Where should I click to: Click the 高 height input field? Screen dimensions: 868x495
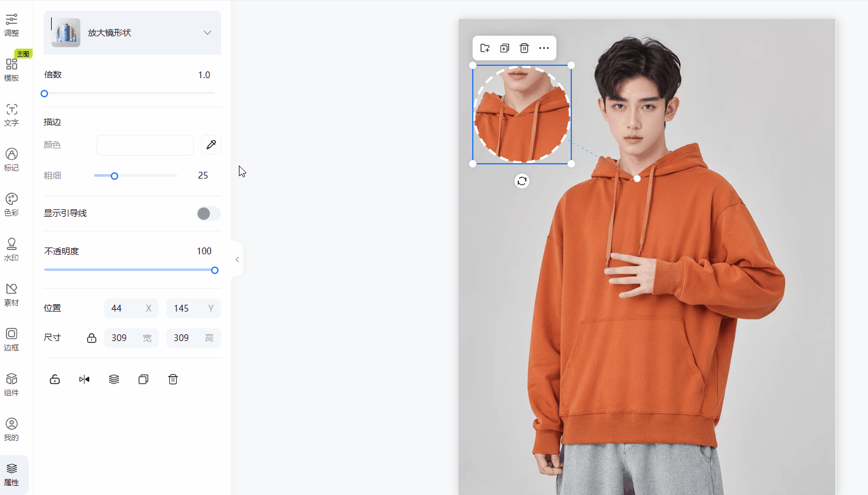pyautogui.click(x=193, y=338)
